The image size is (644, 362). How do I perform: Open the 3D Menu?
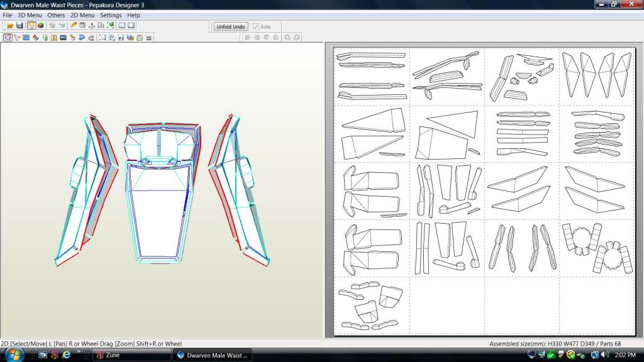tap(30, 15)
